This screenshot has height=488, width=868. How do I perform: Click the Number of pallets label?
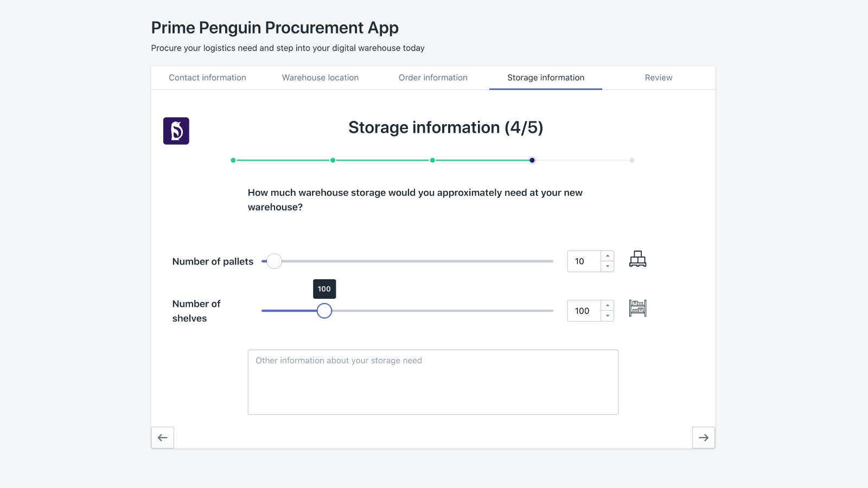tap(213, 261)
